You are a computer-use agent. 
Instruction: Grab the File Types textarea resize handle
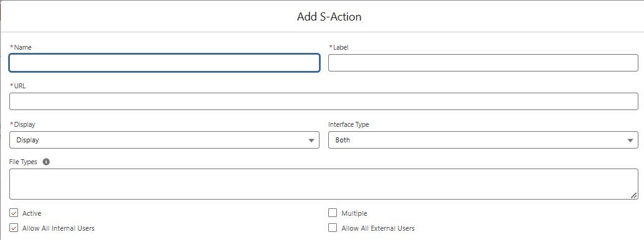(x=634, y=196)
